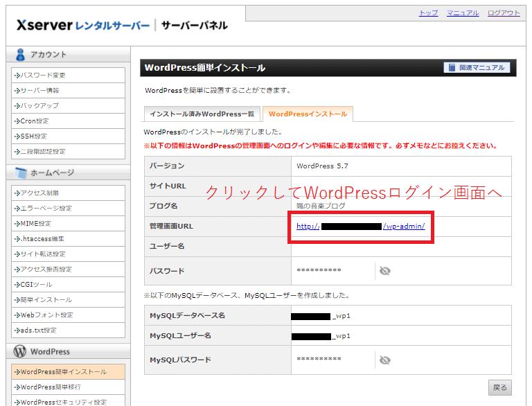Open ads.txt設定 in the sidebar

[x=68, y=330]
